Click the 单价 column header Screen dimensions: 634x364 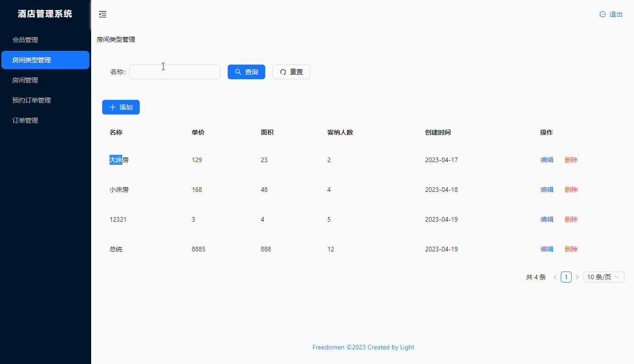(198, 132)
